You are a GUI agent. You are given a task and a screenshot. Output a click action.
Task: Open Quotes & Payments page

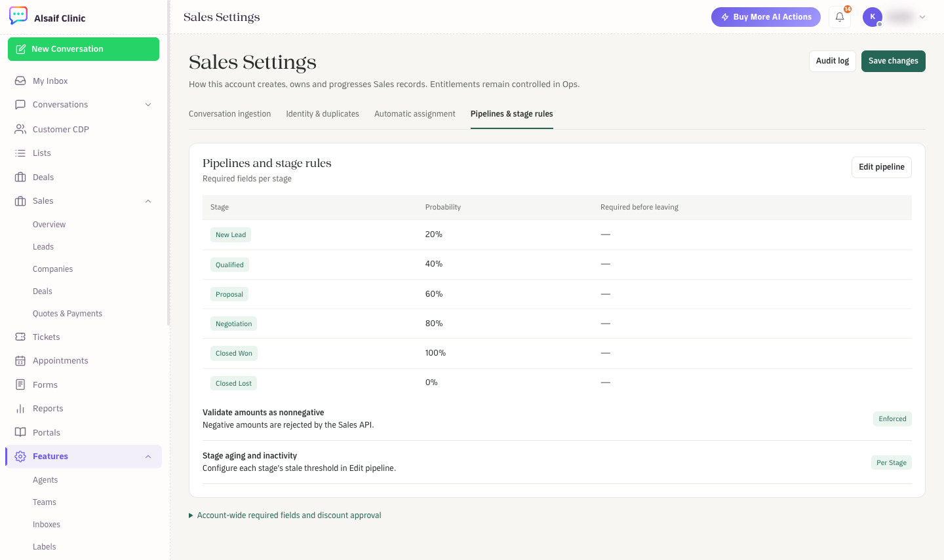pos(68,314)
